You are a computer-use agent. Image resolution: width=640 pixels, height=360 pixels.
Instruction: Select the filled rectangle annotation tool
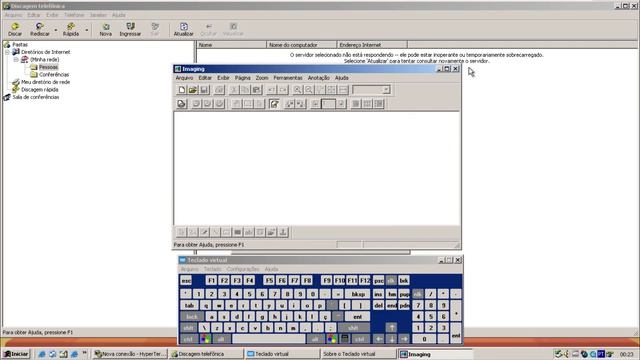tap(238, 232)
